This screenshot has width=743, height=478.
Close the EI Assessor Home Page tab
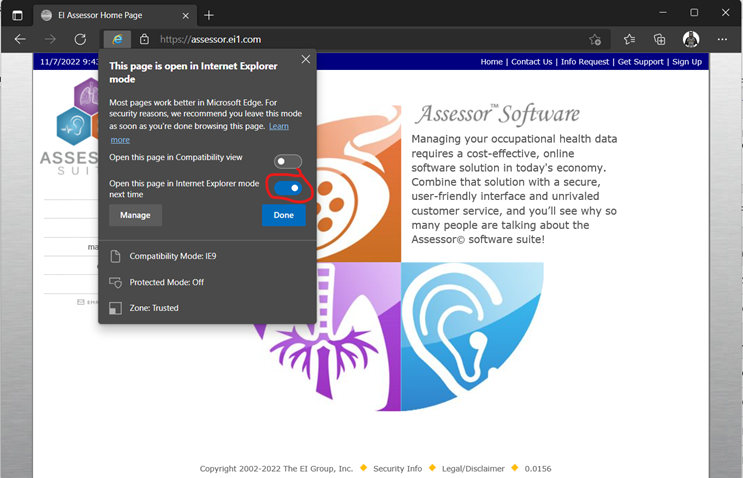click(185, 16)
